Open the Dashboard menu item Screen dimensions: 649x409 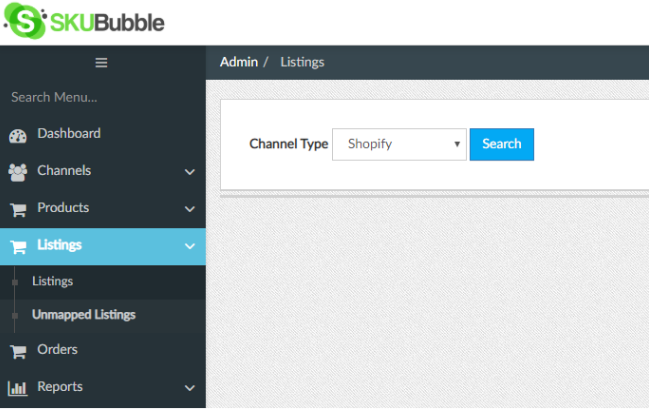click(69, 134)
